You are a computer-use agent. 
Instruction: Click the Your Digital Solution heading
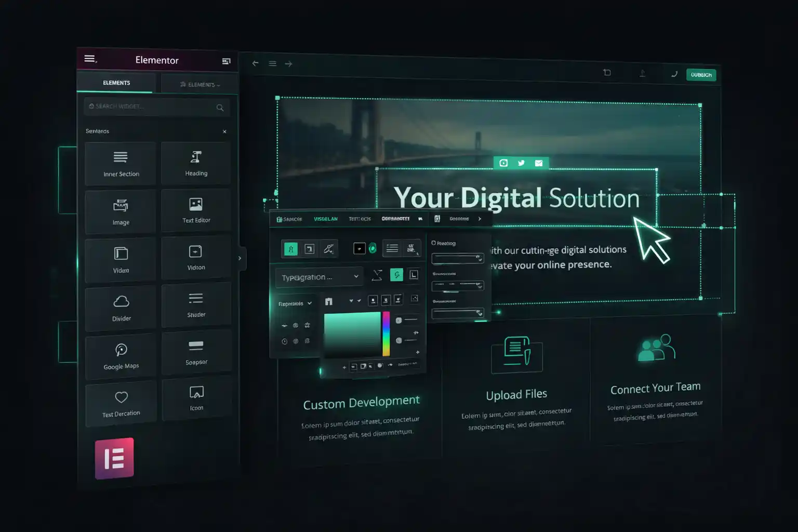click(517, 198)
